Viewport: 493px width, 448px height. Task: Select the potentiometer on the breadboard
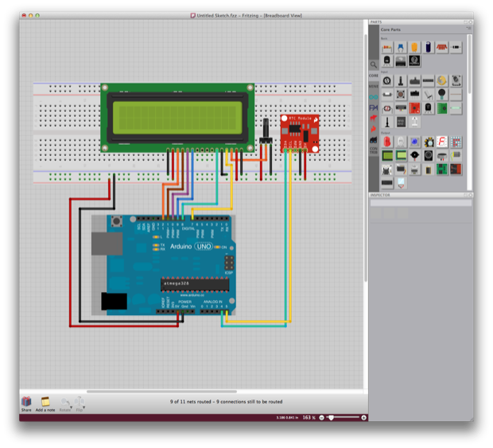click(266, 131)
